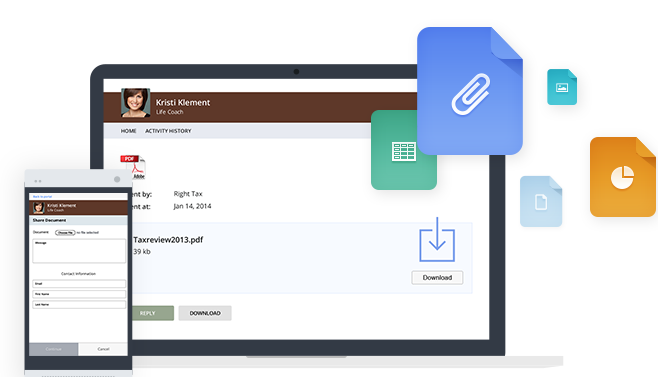Click the 'Kristi Klement' name on laptop header
Viewport: 658px width, 377px height.
(183, 102)
